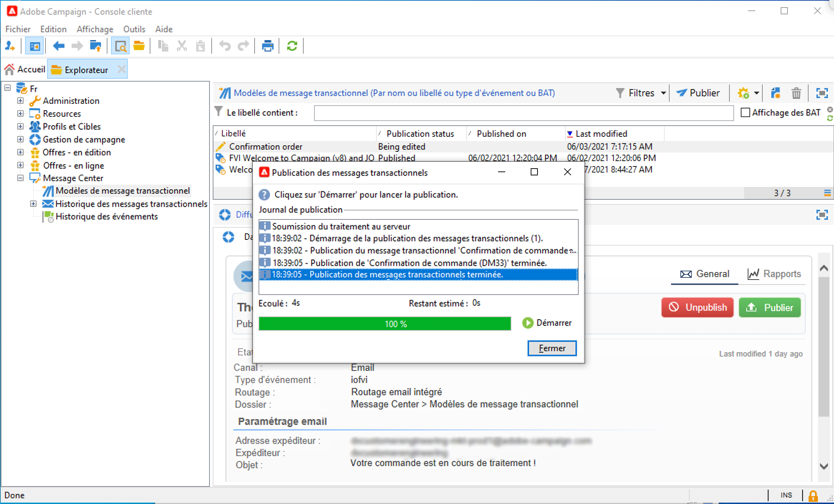Open the Filtres dropdown
The image size is (834, 504).
coord(641,93)
